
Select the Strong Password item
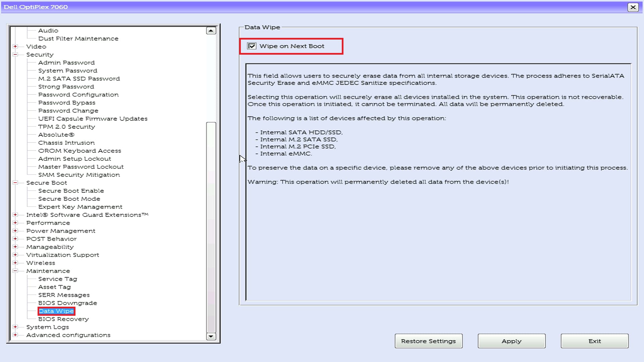66,87
